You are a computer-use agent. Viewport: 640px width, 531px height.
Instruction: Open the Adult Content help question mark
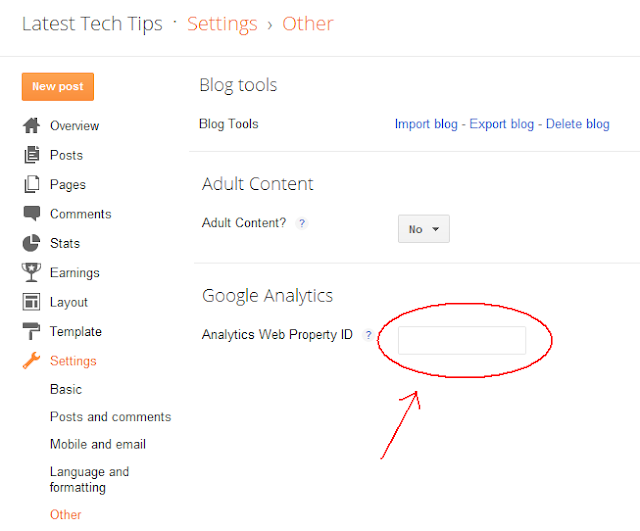tap(302, 224)
